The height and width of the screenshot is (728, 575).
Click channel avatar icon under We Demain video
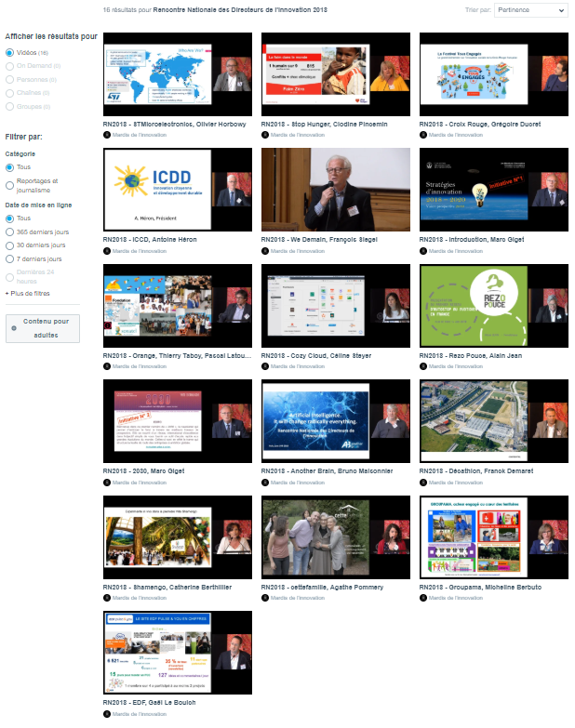point(265,251)
